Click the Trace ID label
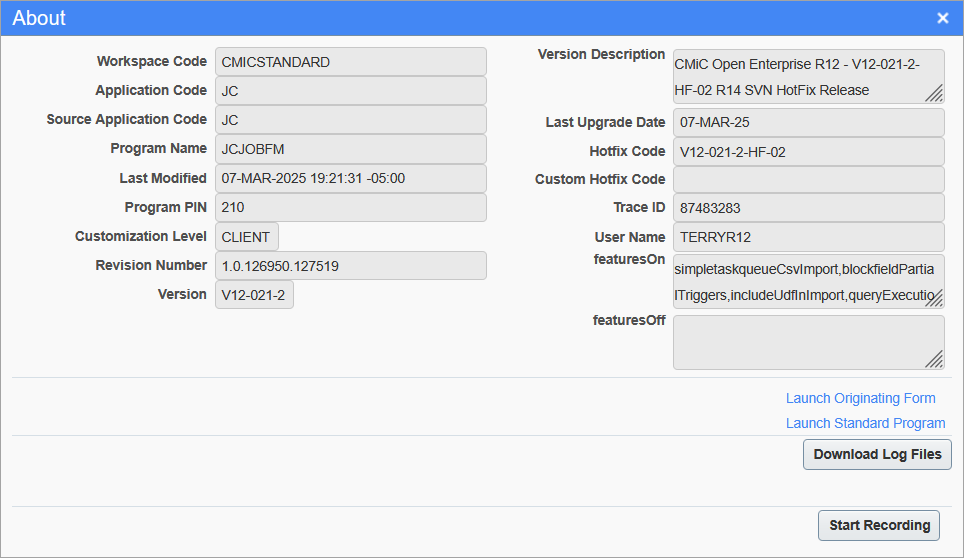964x558 pixels. [639, 207]
